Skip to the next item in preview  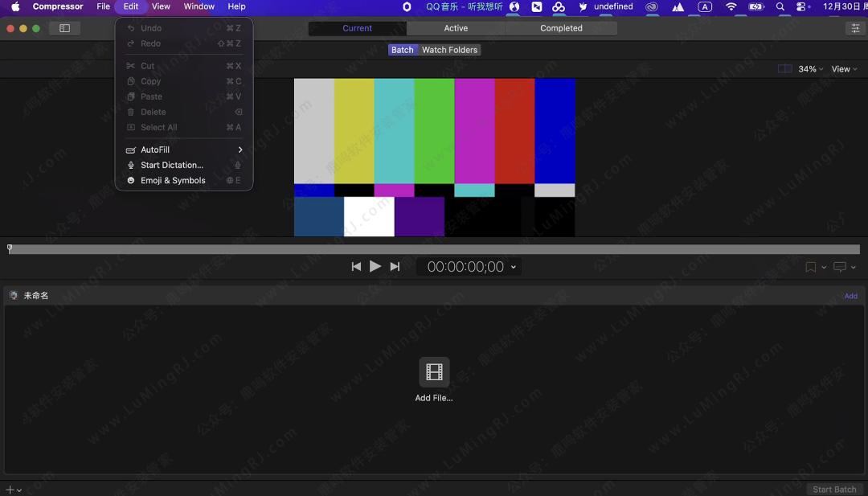point(395,267)
